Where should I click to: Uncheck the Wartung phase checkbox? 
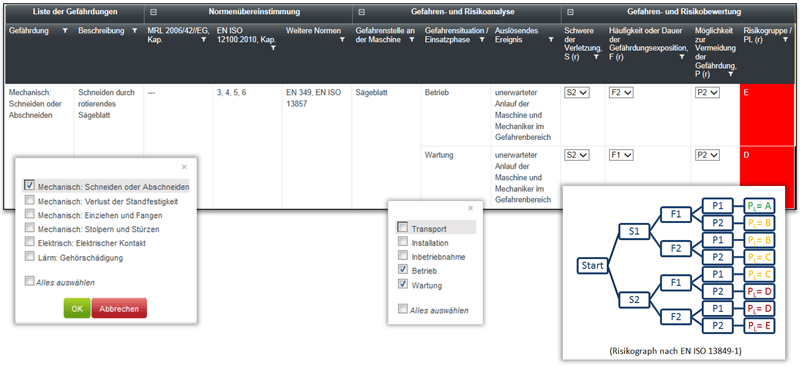coord(403,284)
